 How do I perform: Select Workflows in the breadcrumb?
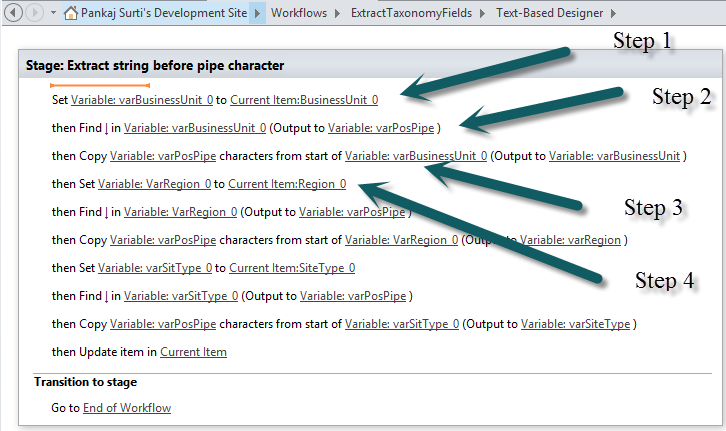(302, 14)
